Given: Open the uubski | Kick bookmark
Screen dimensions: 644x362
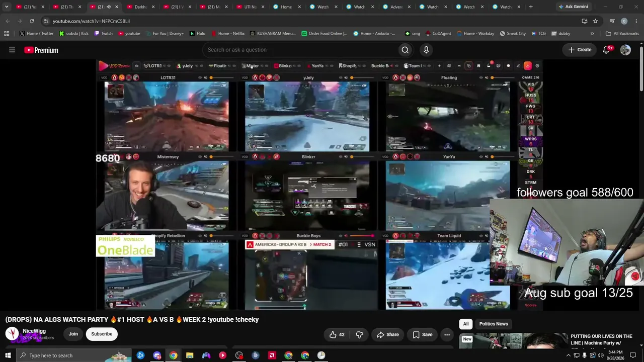Looking at the screenshot, I should click(x=73, y=34).
